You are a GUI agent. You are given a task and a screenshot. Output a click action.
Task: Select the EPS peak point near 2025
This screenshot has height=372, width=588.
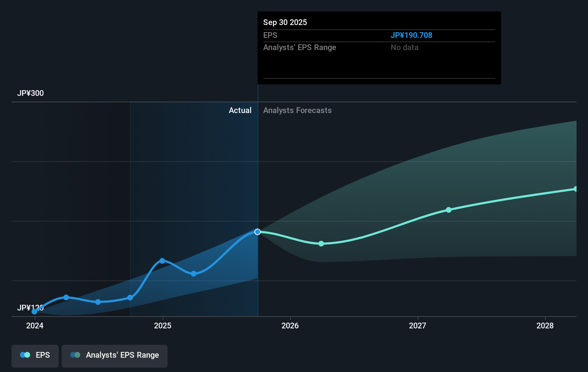(x=162, y=261)
